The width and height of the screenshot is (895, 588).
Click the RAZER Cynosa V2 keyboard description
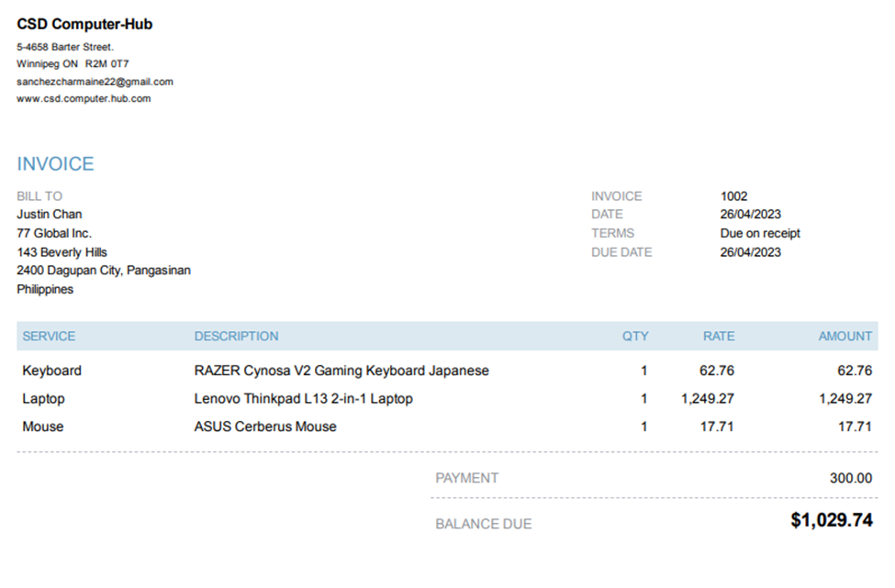[341, 372]
